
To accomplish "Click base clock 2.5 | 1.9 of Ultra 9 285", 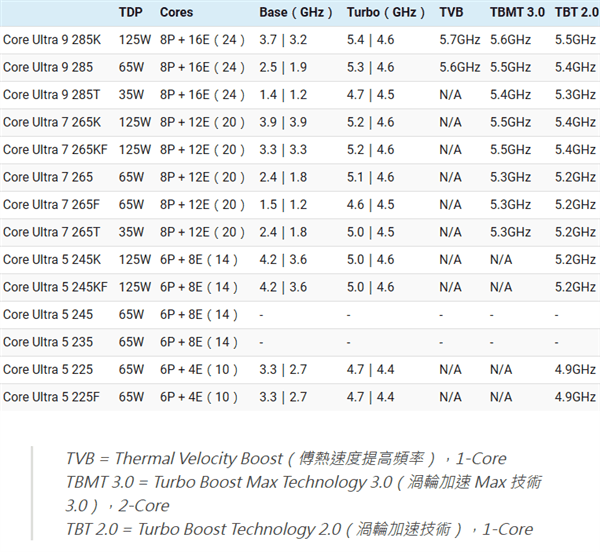I will [283, 67].
